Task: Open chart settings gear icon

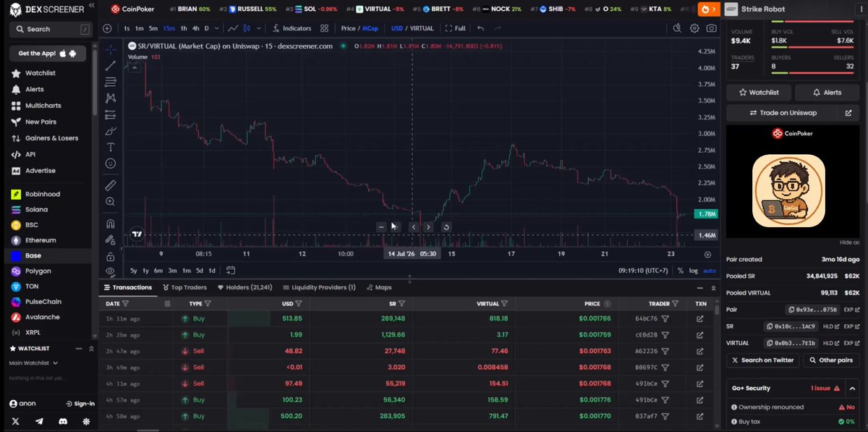Action: tap(694, 28)
